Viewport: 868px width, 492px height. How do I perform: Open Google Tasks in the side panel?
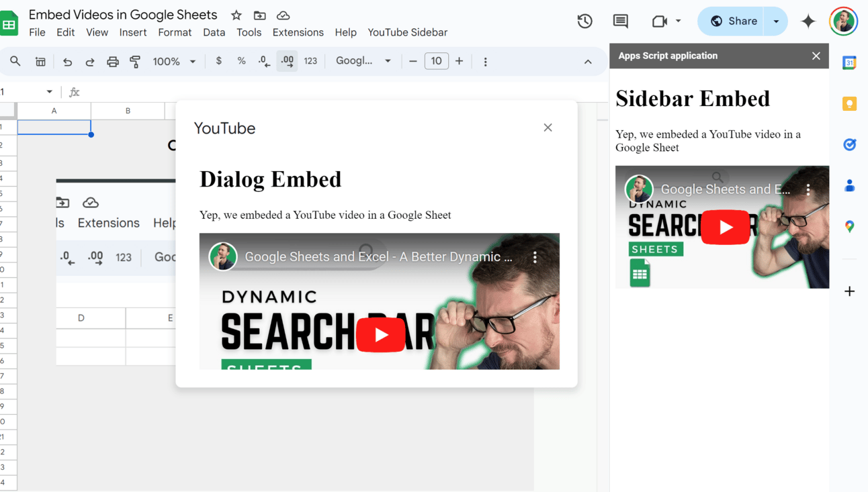(x=849, y=144)
